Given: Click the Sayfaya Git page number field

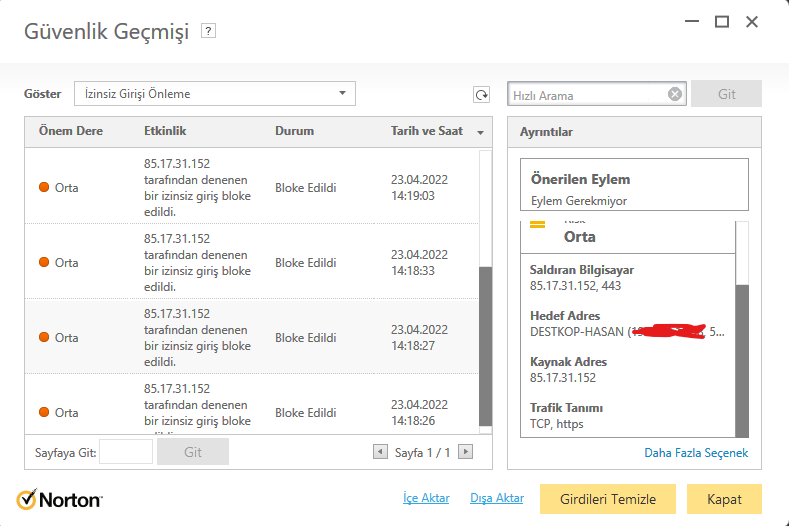Looking at the screenshot, I should [x=126, y=452].
